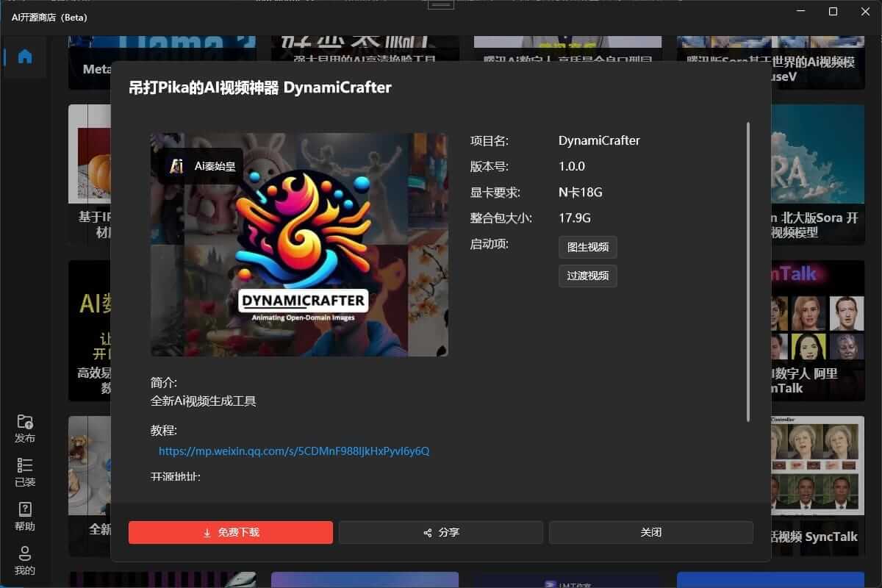The height and width of the screenshot is (588, 882).
Task: Click the 关闭 button in the dialog
Action: pos(651,532)
